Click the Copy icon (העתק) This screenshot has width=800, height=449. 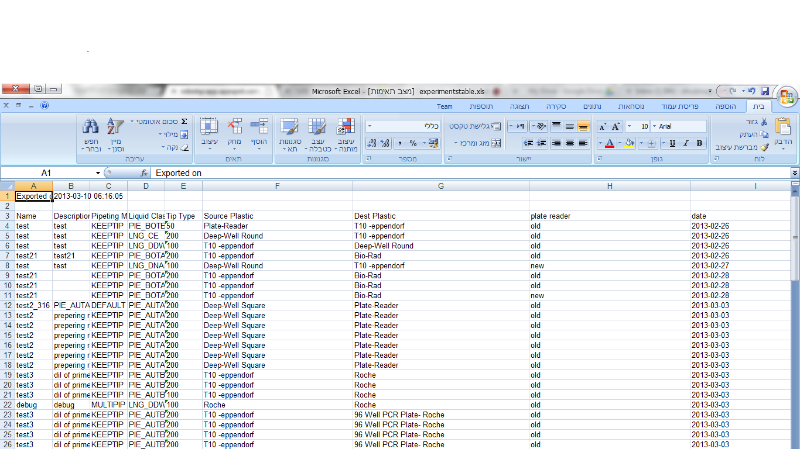tap(764, 135)
